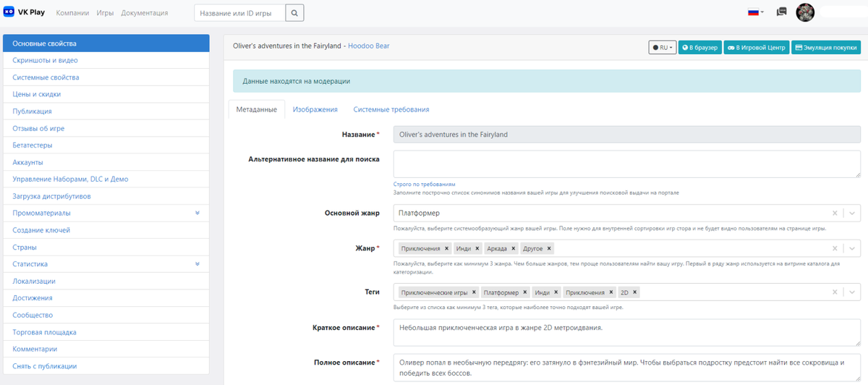Open Бетатестеры in sidebar

[x=106, y=145]
